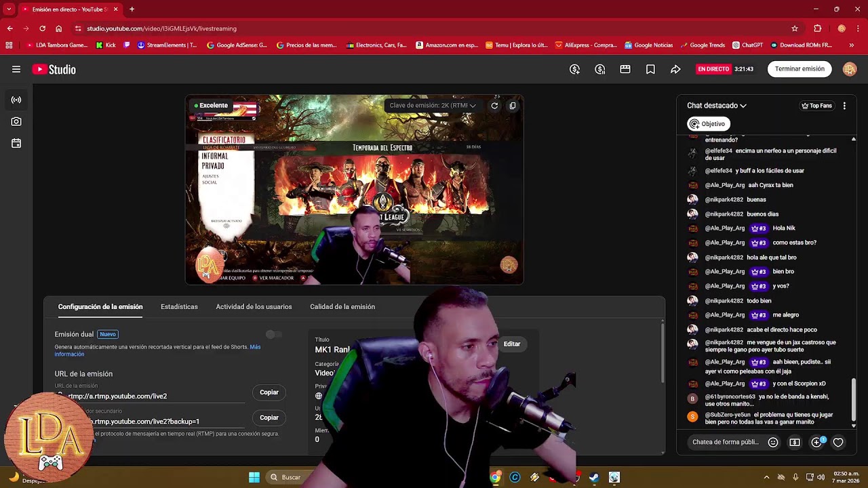
Task: Click the chat message input field
Action: point(725,442)
